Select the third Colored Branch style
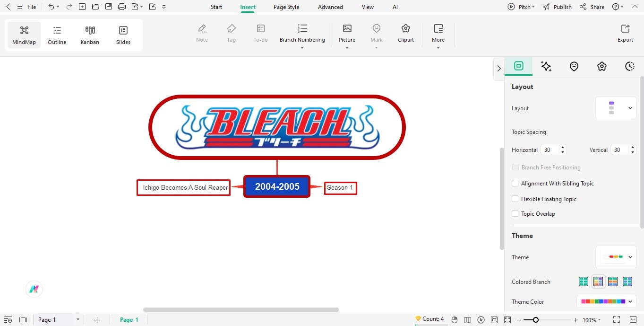This screenshot has width=644, height=326. tap(613, 282)
